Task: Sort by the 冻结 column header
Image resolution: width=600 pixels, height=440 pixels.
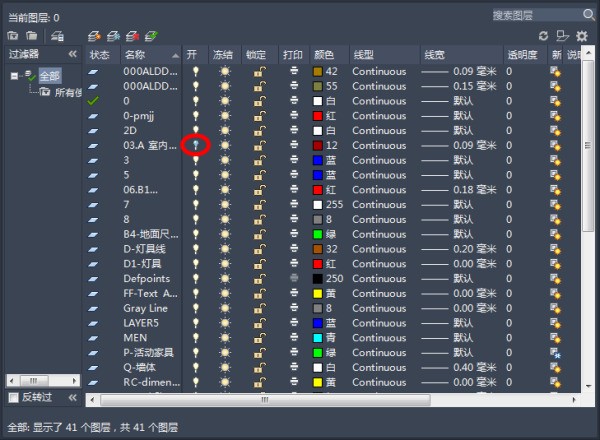Action: (225, 55)
